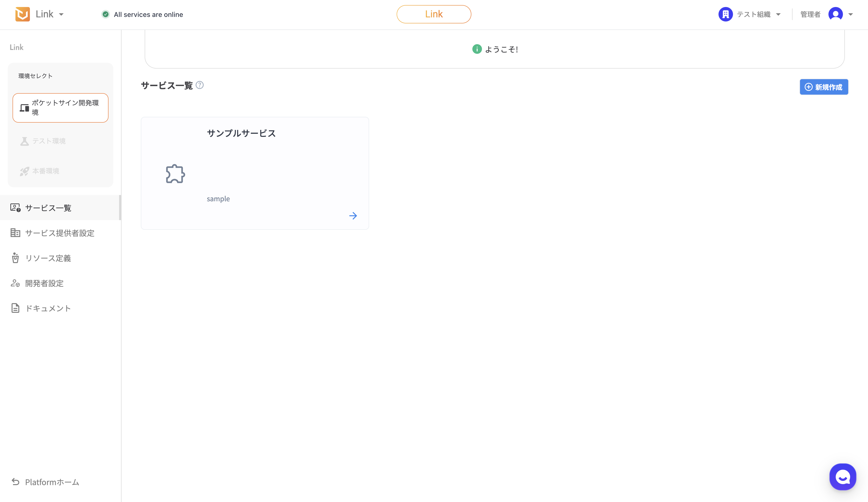Go to リソース定義 menu item
Image resolution: width=868 pixels, height=502 pixels.
tap(48, 258)
